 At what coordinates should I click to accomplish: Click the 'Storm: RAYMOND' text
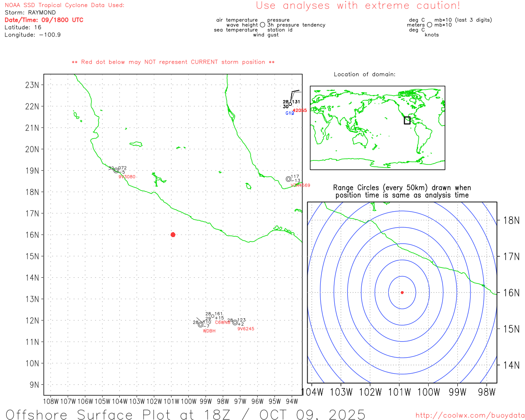point(30,13)
